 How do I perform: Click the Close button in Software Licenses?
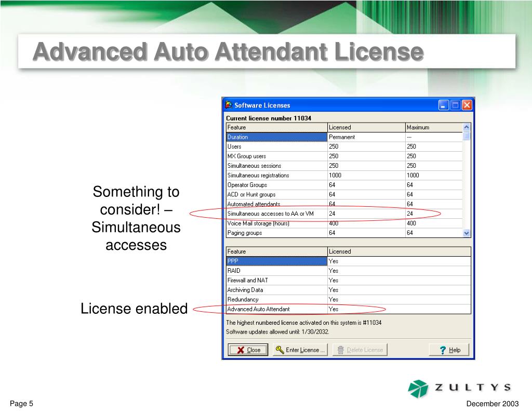(248, 350)
